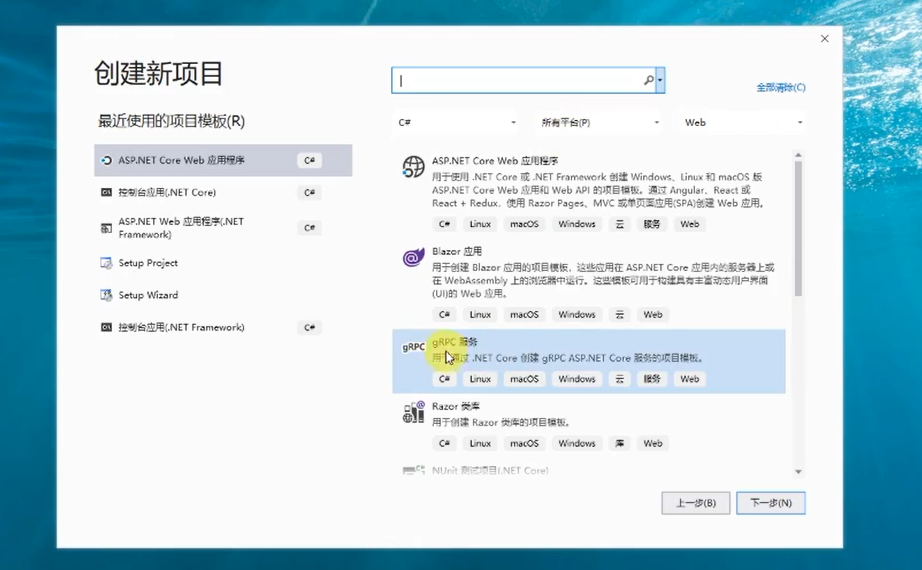Click the C# badge beside 控制台应用(.NET Framework)
922x570 pixels.
click(x=309, y=327)
